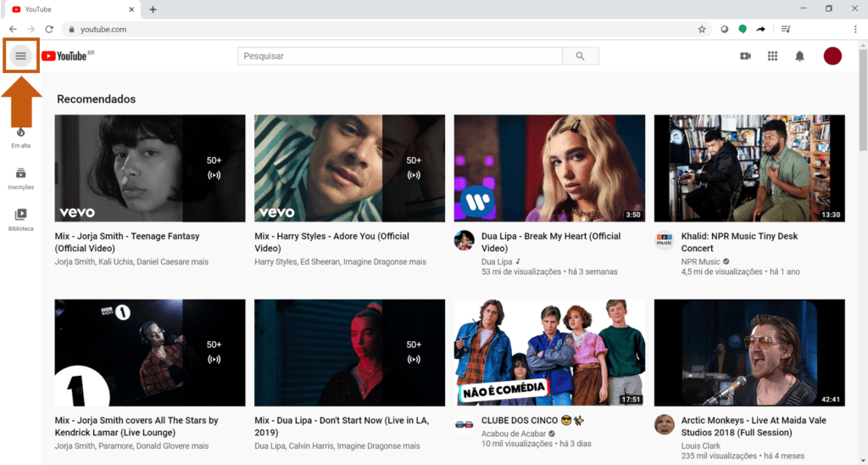868x465 pixels.
Task: Click the youtube.com address bar
Action: [x=385, y=30]
